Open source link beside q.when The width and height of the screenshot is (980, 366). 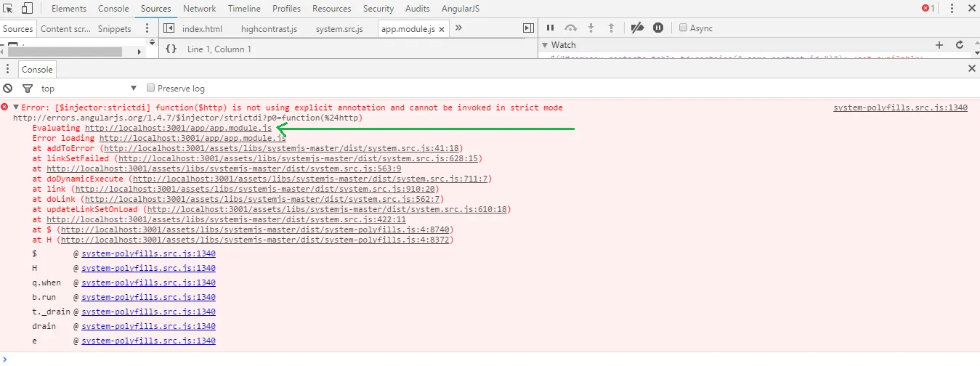tap(148, 282)
